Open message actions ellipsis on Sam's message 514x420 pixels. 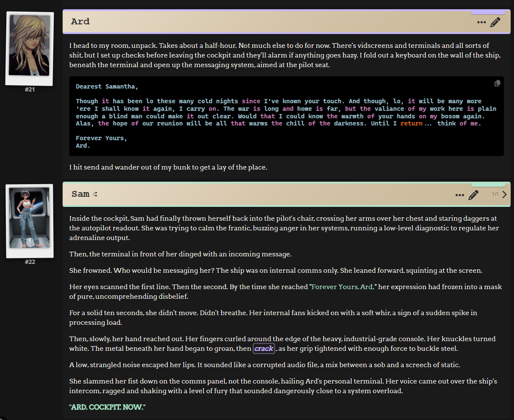point(459,195)
